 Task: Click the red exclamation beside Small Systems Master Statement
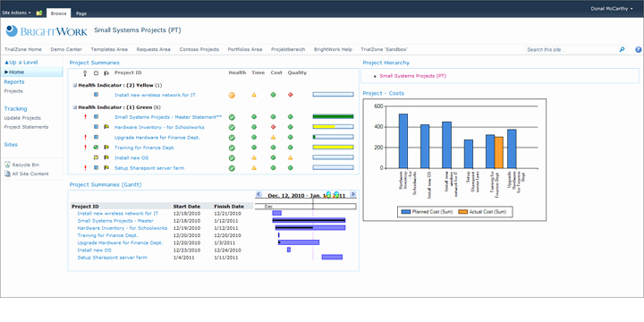(x=86, y=117)
